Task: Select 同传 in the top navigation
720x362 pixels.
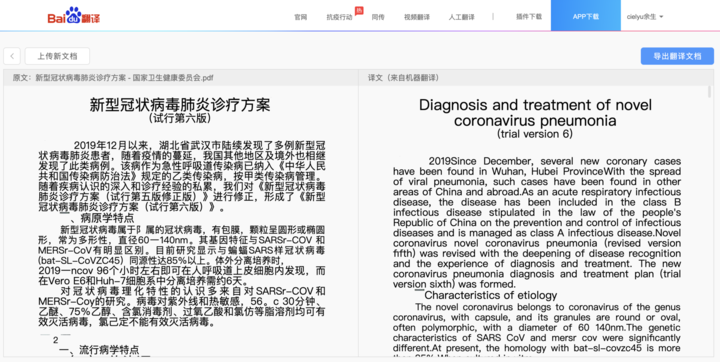Action: click(378, 17)
